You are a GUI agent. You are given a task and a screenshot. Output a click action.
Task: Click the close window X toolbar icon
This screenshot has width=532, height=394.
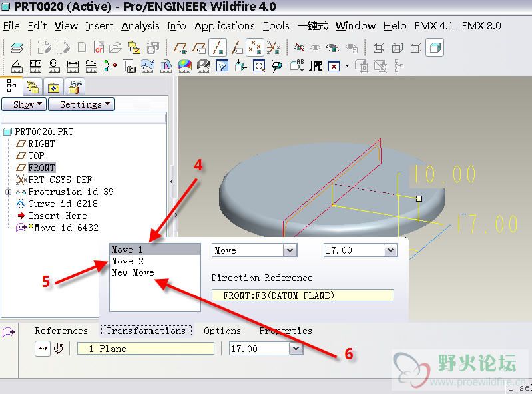(334, 66)
